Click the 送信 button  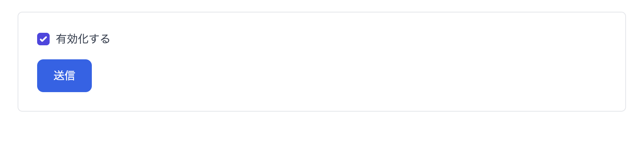64,76
